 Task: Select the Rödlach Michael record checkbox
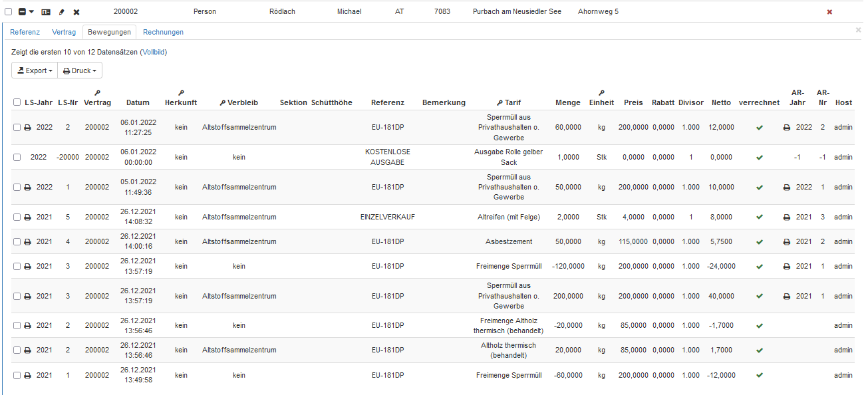tap(9, 12)
